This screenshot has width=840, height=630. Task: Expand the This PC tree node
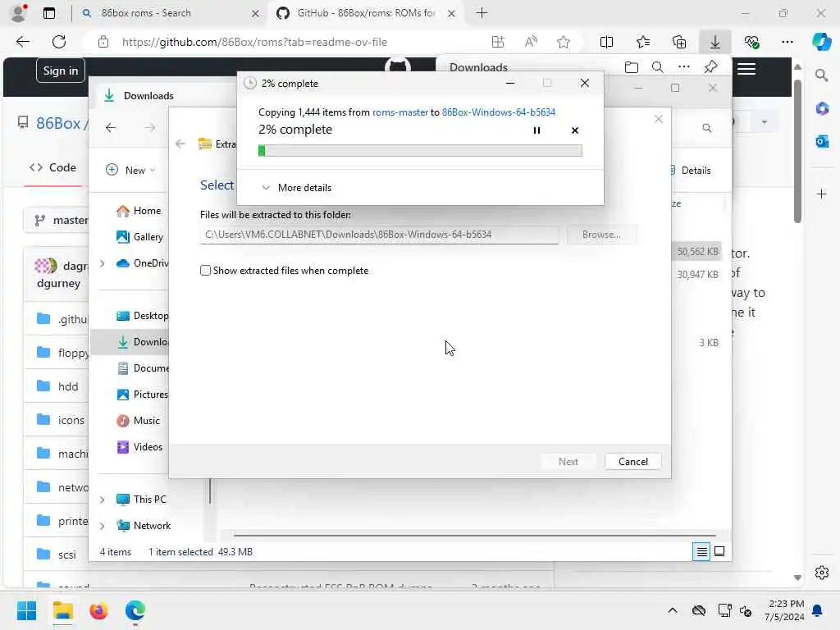coord(102,500)
